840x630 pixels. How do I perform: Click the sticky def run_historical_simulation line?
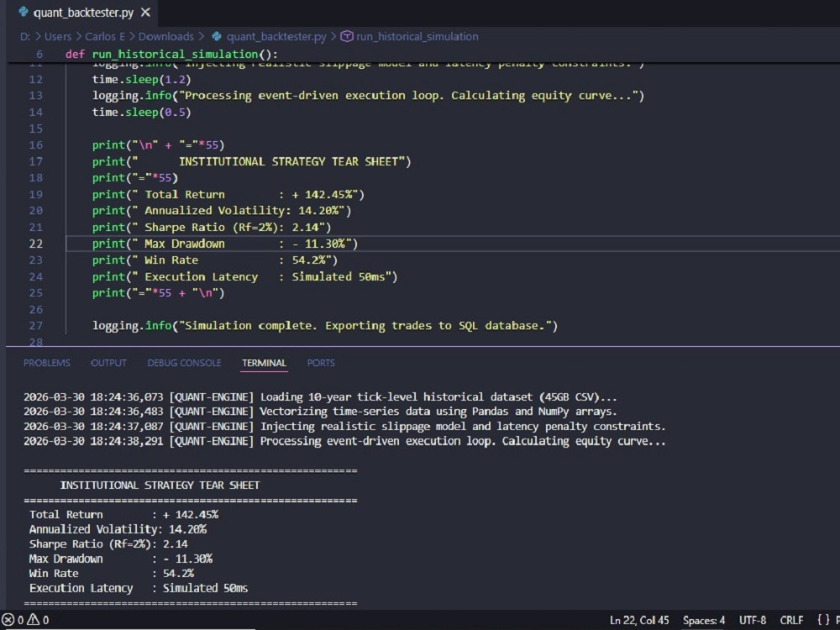[171, 54]
